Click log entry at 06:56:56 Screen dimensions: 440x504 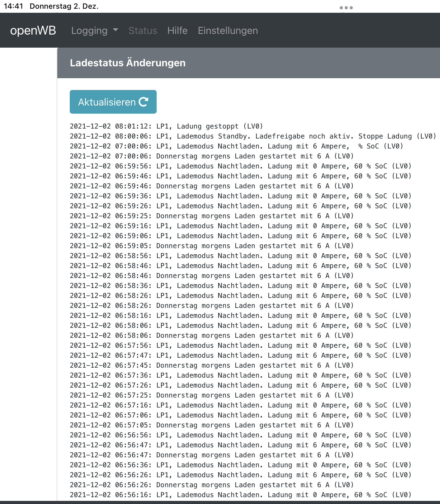click(x=241, y=435)
